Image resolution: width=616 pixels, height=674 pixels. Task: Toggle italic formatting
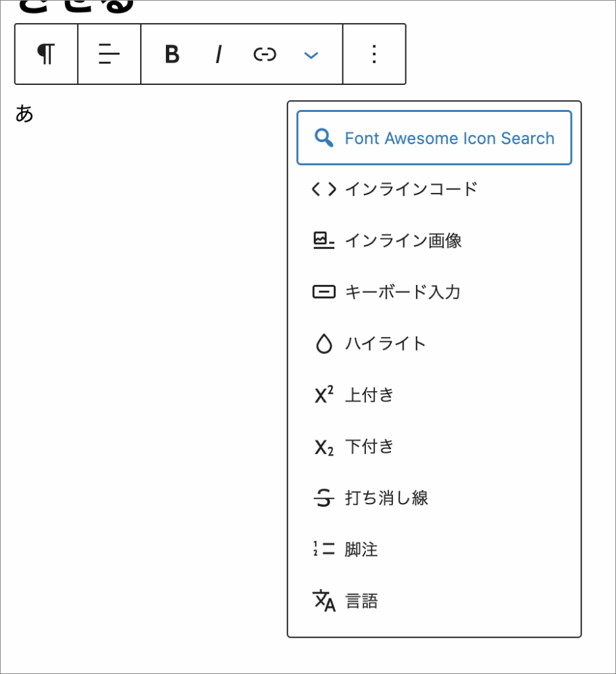(x=218, y=55)
